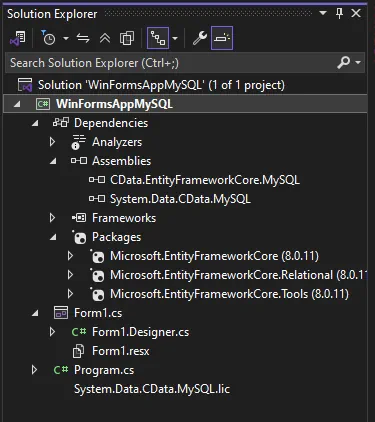Open Properties with the wrench icon
The image size is (375, 422).
point(200,38)
